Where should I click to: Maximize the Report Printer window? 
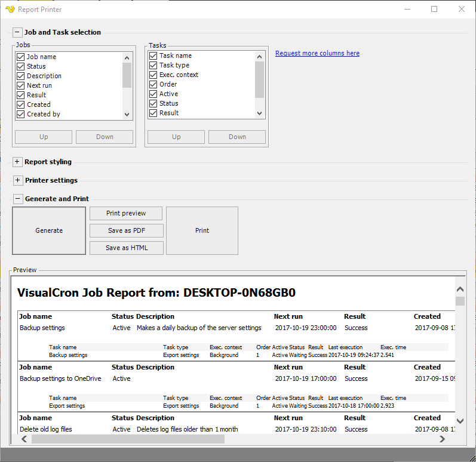(x=434, y=9)
